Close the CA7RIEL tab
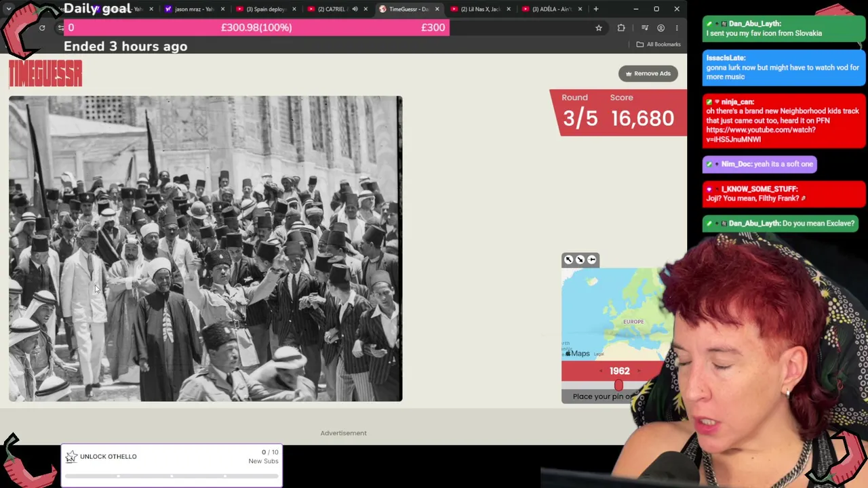Image resolution: width=868 pixels, height=488 pixels. point(366,9)
